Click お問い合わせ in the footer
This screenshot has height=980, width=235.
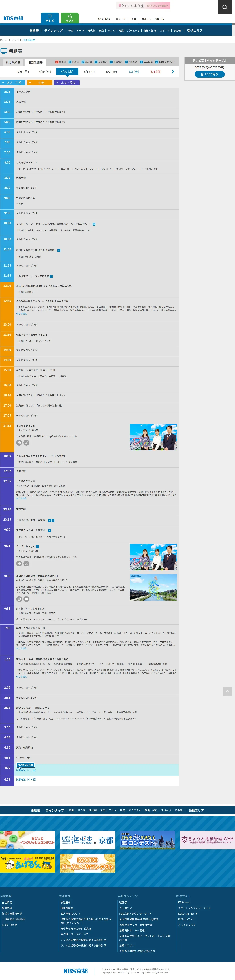click(x=10, y=925)
